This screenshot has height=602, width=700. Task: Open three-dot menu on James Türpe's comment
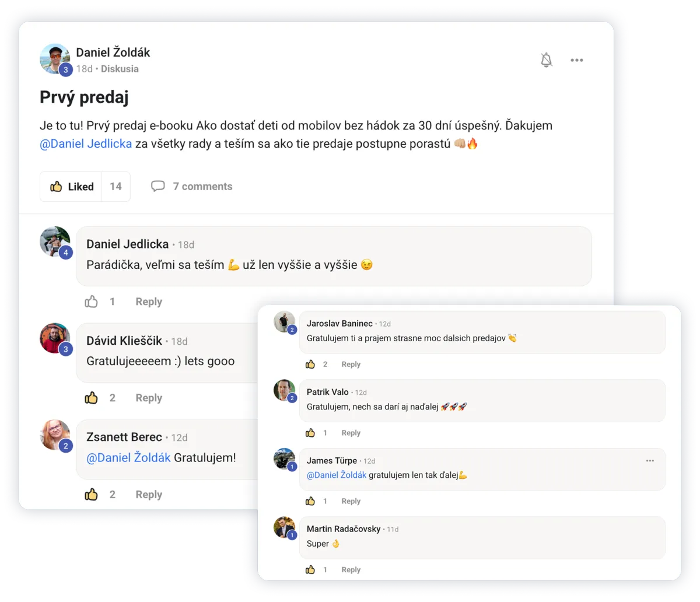point(650,461)
